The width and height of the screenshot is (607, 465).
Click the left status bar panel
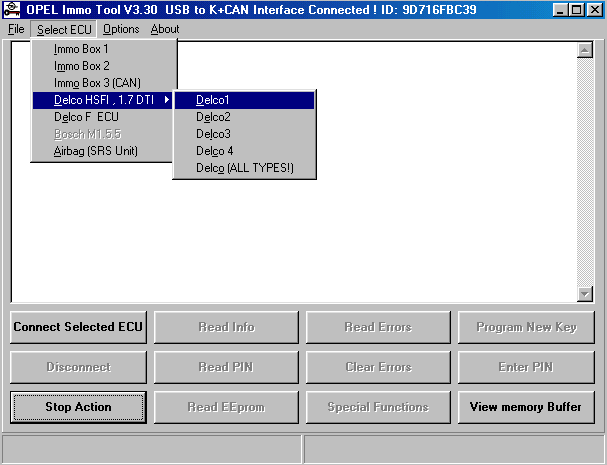[x=152, y=449]
